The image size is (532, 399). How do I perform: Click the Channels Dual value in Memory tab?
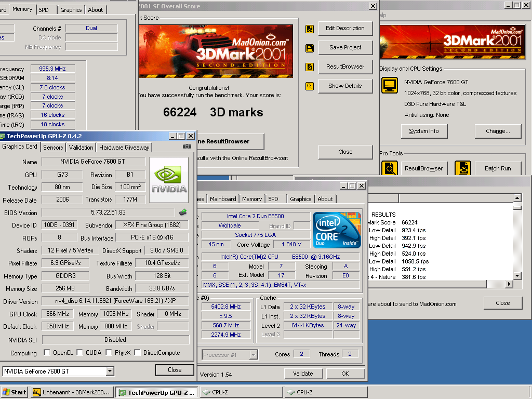[x=91, y=28]
